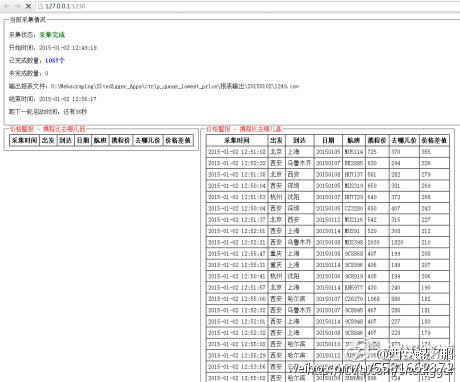
Task: Click 采集时间 header in the 携程比去哪儿低 table
Action: click(x=24, y=140)
